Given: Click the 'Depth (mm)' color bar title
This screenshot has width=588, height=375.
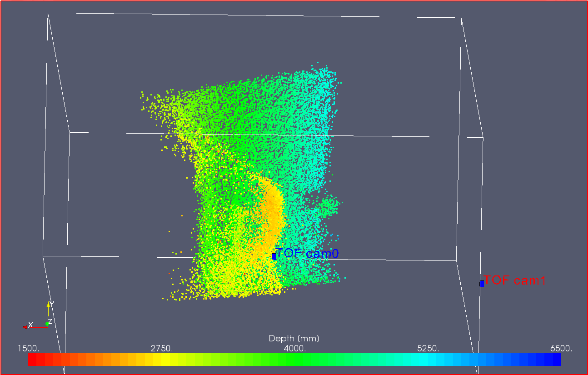Looking at the screenshot, I should tap(294, 339).
